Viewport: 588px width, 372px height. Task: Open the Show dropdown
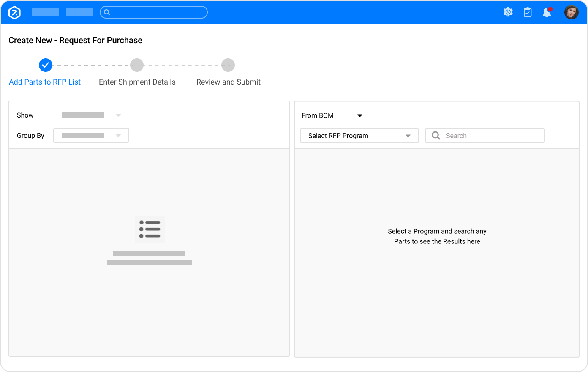pyautogui.click(x=91, y=115)
